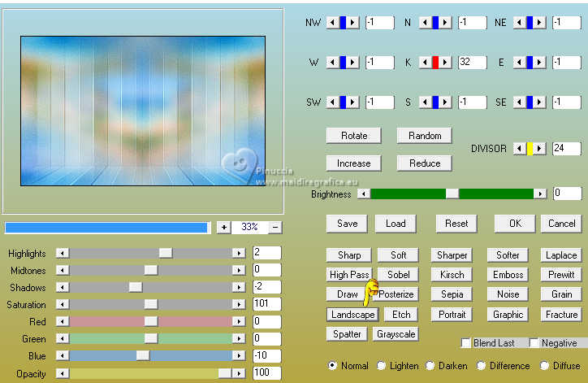
Task: Click Blue slider left arrow
Action: (63, 355)
